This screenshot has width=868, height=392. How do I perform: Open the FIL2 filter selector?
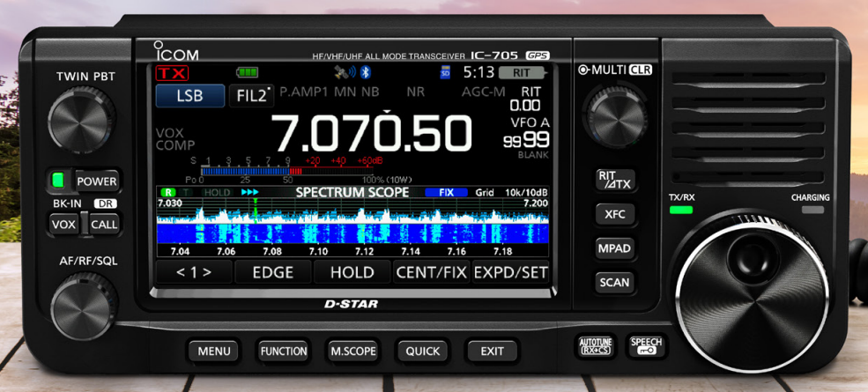tap(250, 96)
